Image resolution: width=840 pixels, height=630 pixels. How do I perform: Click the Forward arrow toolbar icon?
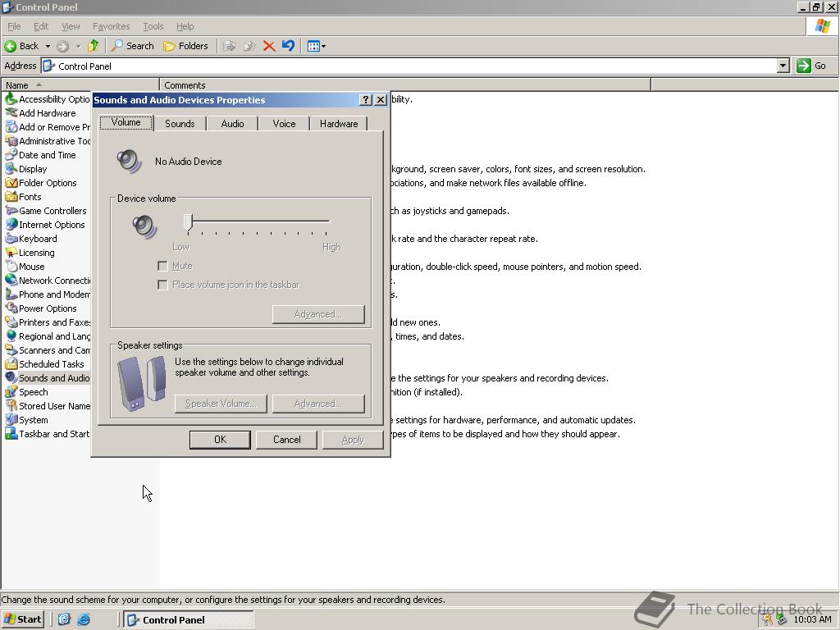point(62,46)
